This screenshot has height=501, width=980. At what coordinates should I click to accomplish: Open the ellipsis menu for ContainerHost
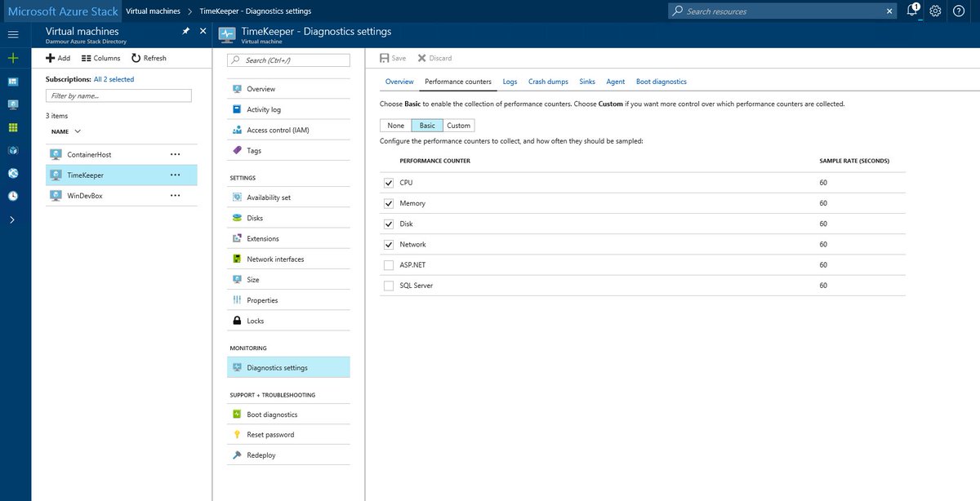[x=175, y=154]
